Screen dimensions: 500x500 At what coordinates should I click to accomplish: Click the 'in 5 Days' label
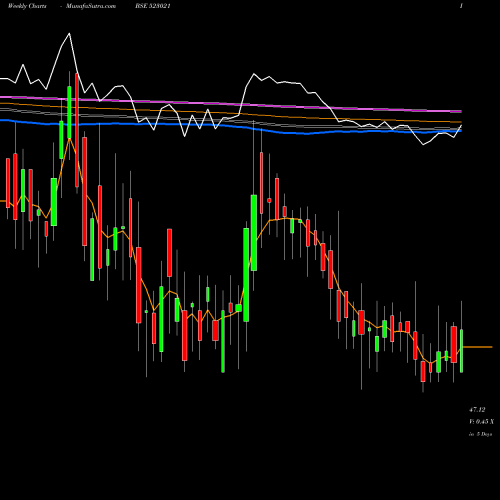481,434
